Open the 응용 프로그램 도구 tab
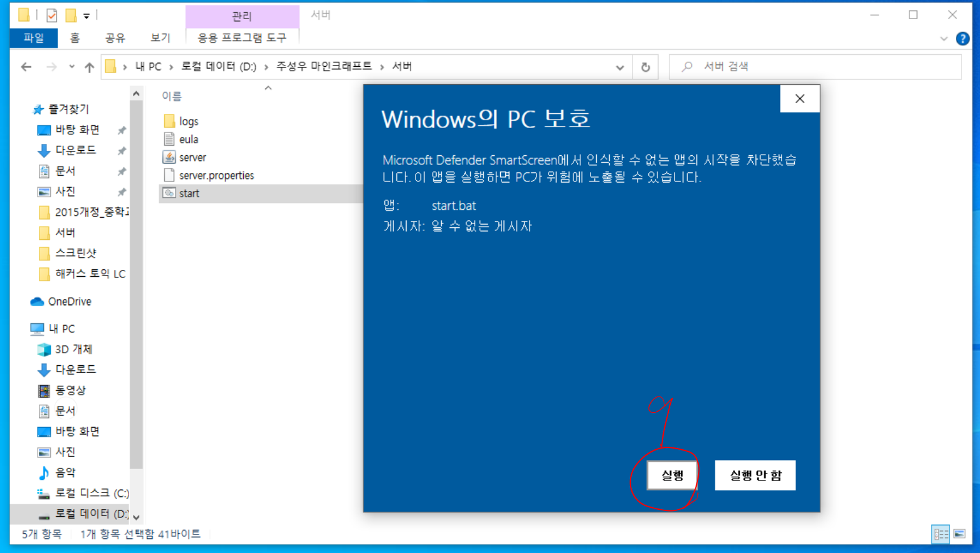Screen dimensions: 980x553 [x=242, y=38]
